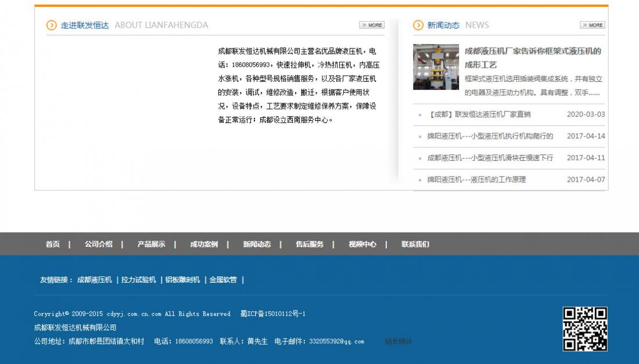Screen dimensions: 639x364
Task: Open 产品展示 menu item
Action: click(152, 244)
